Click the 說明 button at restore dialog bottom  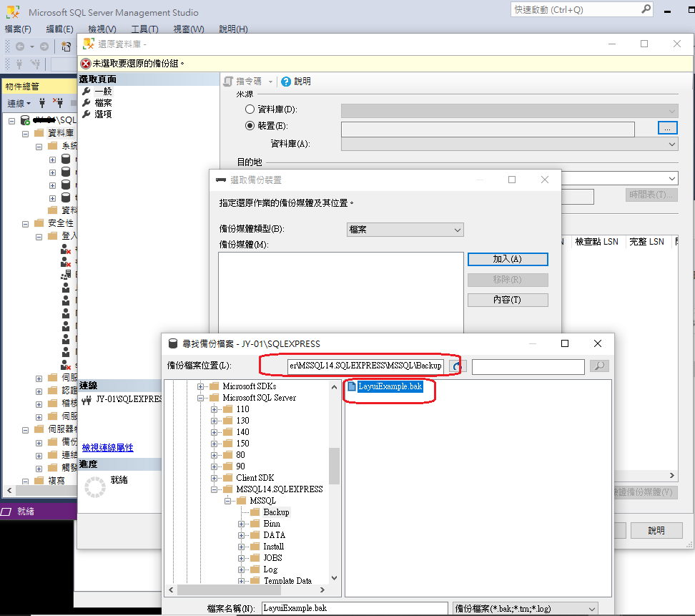click(656, 530)
